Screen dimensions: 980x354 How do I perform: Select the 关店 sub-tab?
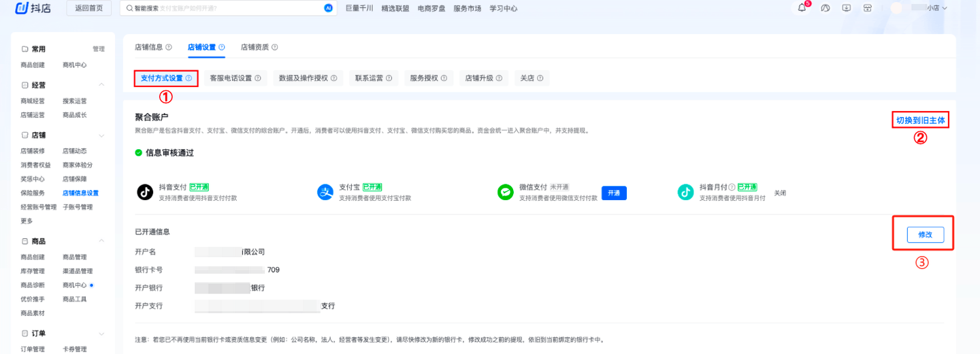532,78
